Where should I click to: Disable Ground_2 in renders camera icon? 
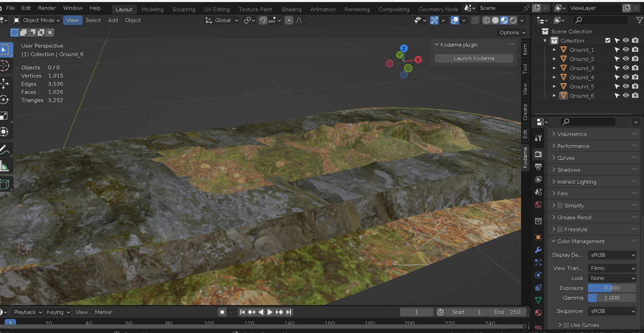coord(635,59)
